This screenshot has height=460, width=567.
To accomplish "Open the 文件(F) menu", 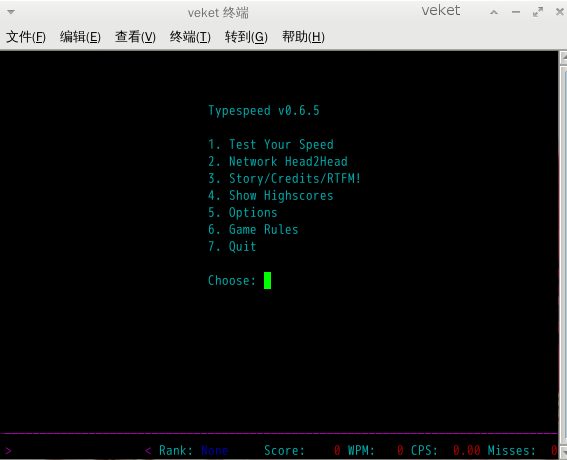I will pyautogui.click(x=26, y=37).
